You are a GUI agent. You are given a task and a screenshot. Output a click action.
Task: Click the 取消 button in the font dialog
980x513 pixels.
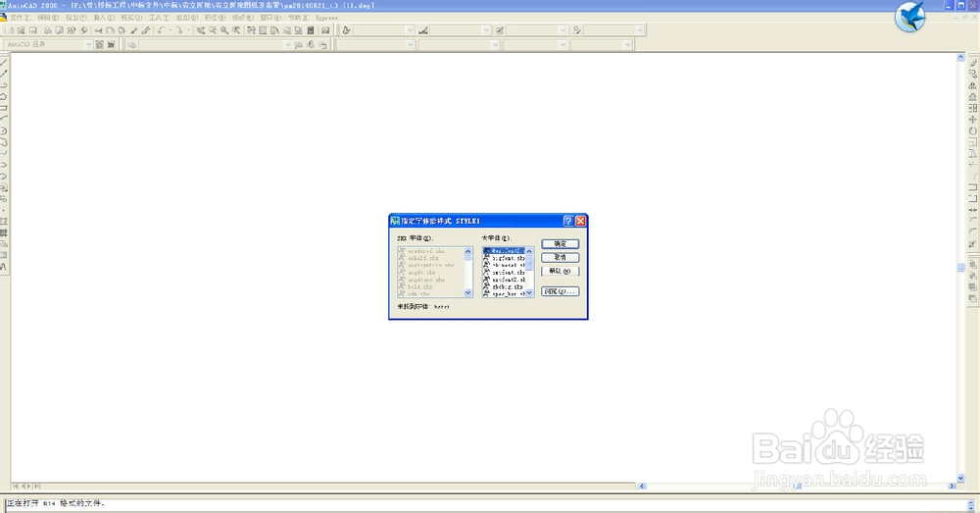click(560, 257)
